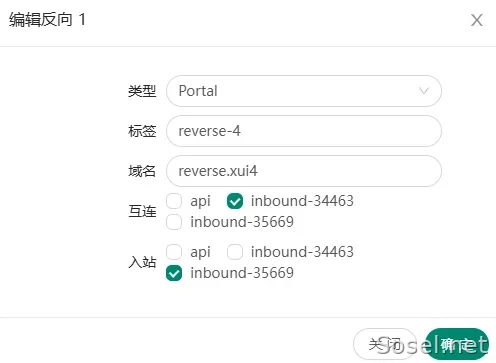Click the green 确定 button
Screen dimensions: 496x363
pyautogui.click(x=457, y=344)
